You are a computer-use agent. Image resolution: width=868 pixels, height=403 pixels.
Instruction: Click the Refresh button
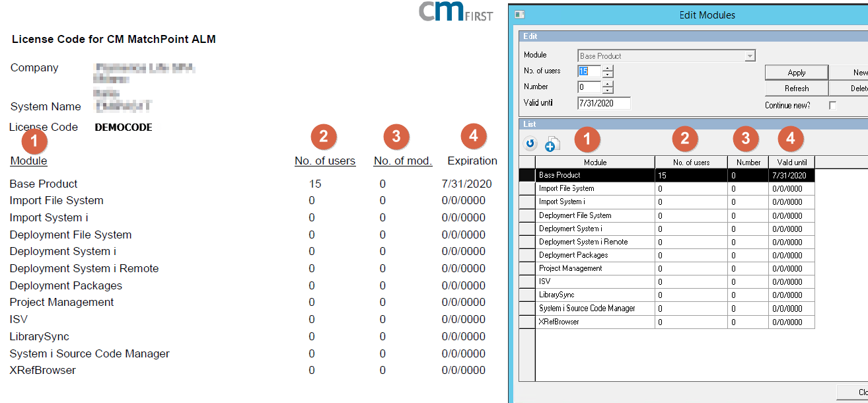796,89
